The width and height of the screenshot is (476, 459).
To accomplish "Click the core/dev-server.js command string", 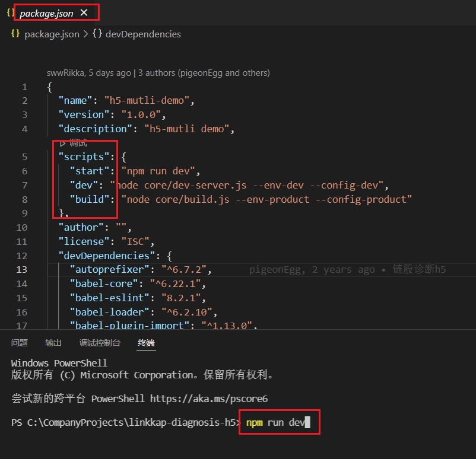I will point(247,186).
